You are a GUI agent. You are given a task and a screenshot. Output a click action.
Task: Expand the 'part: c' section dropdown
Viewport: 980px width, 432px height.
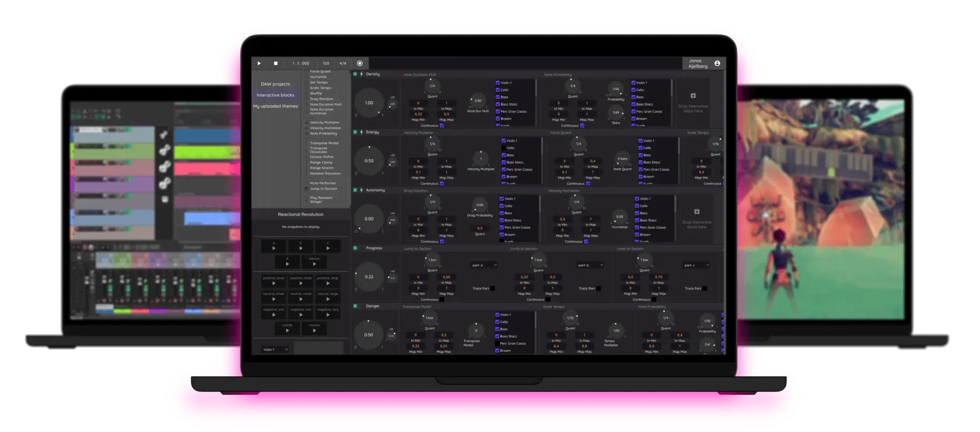pyautogui.click(x=696, y=265)
